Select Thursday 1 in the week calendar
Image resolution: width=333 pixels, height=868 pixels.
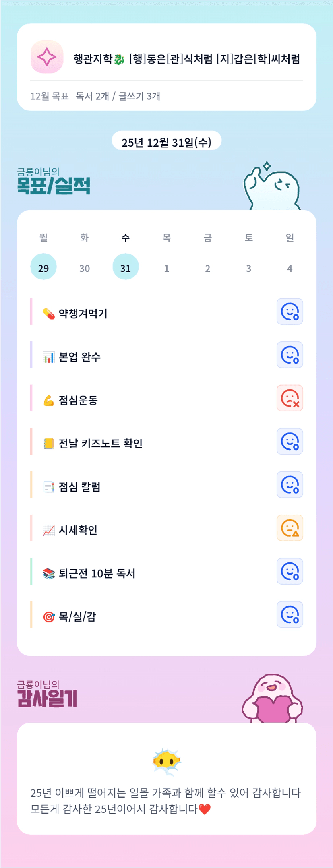167,268
